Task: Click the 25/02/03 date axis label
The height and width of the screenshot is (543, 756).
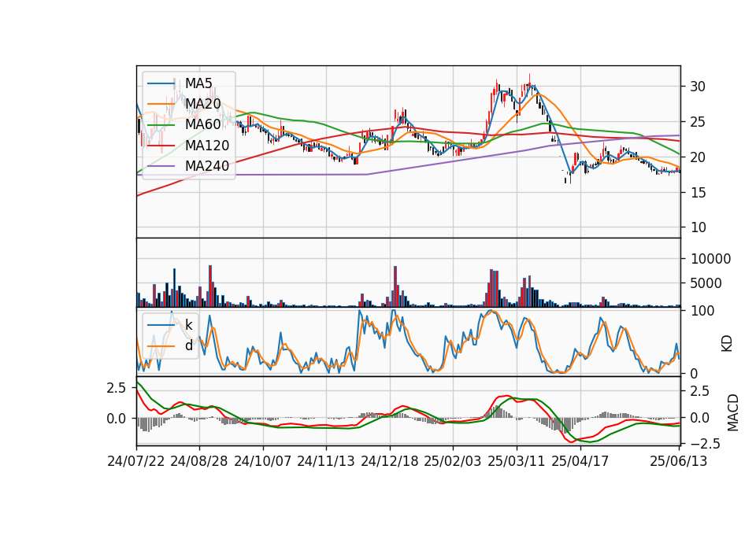Action: 453,461
